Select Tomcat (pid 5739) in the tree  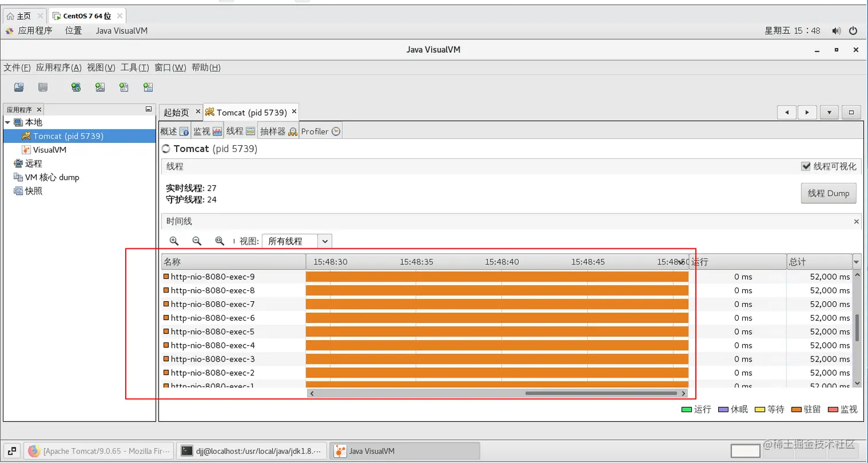68,136
